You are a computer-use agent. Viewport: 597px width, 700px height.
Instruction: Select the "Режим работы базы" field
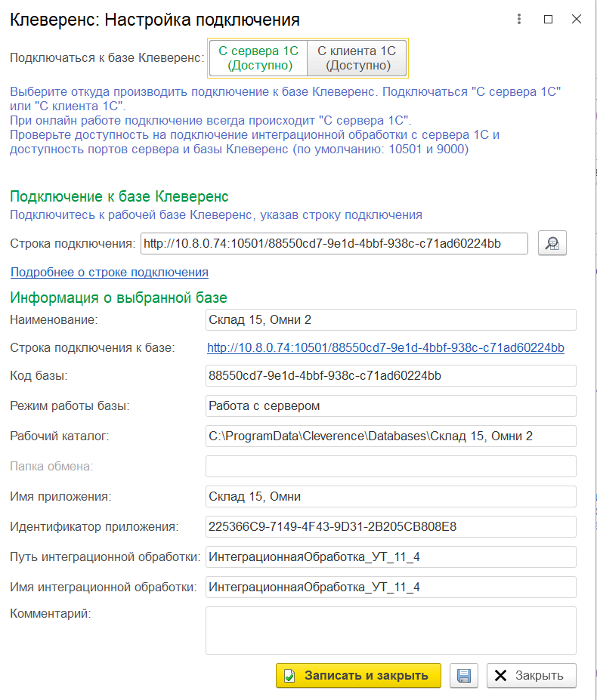click(x=391, y=406)
